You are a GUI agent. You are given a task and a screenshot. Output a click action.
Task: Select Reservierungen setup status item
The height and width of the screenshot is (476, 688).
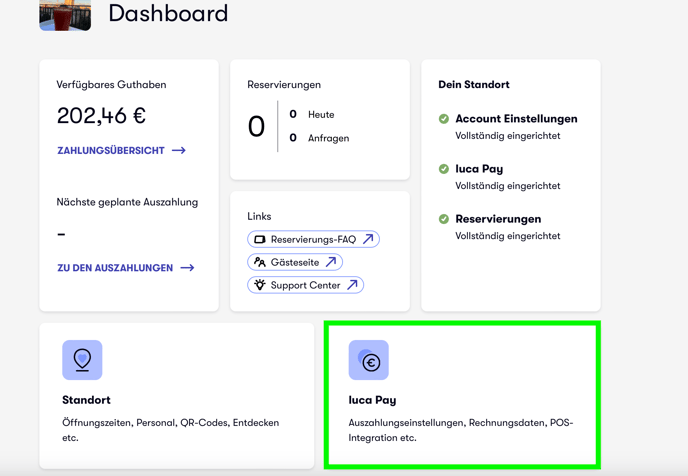coord(499,227)
